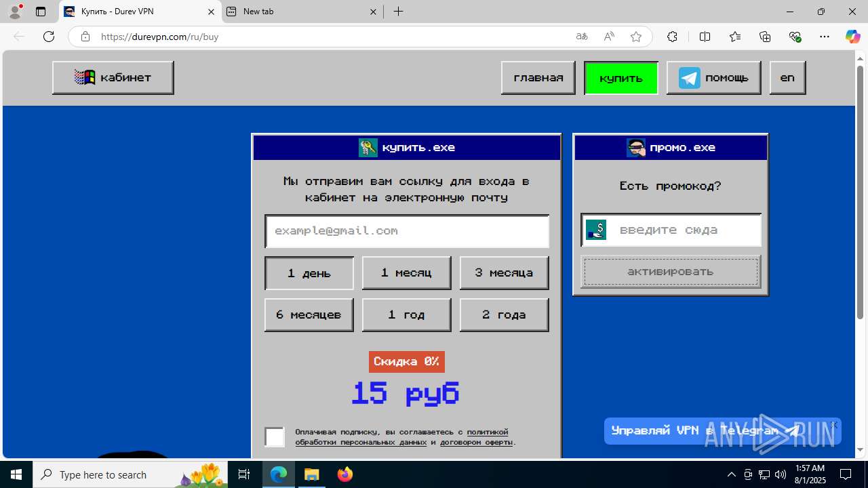Open помощь Telegram help
868x488 pixels.
713,77
